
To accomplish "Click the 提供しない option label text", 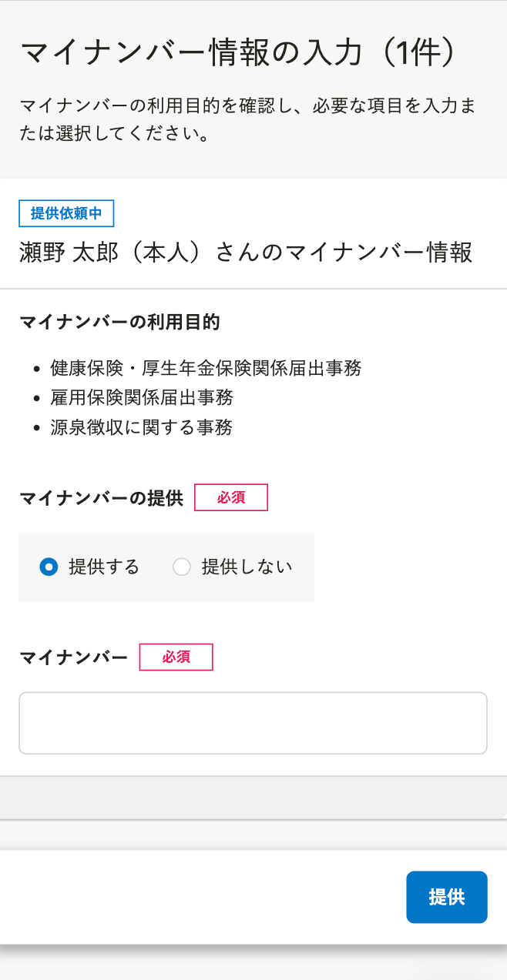I will [x=247, y=567].
